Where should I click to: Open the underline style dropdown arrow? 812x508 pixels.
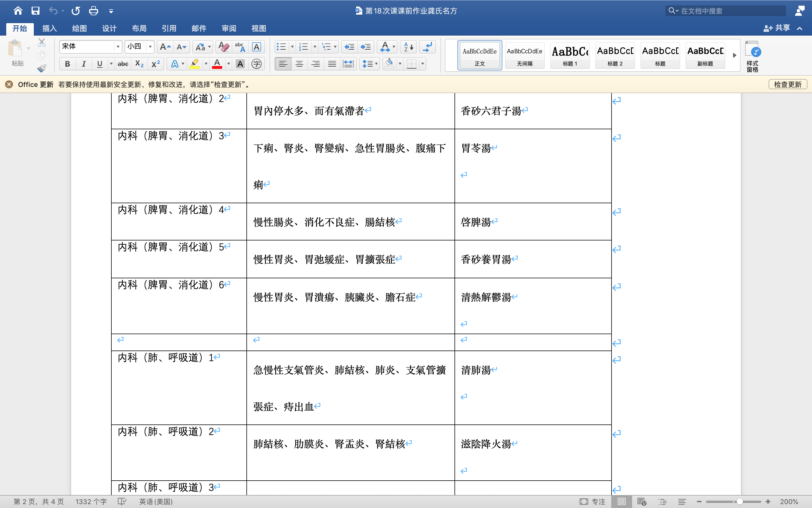(111, 64)
